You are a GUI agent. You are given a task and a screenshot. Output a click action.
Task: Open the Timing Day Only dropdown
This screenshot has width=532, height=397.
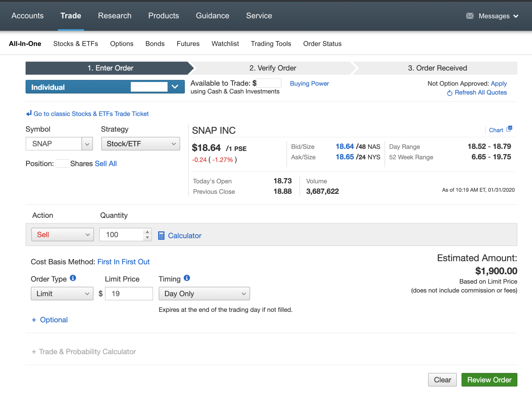(204, 294)
